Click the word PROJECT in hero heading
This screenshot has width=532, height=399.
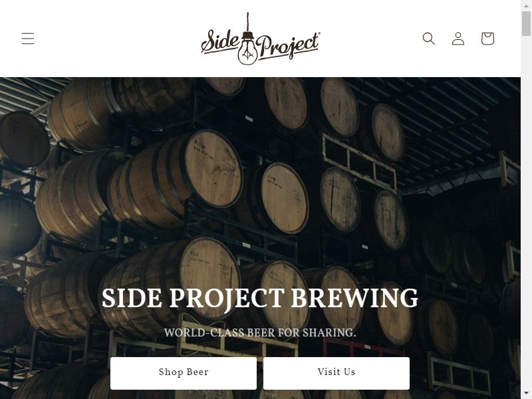click(x=227, y=299)
